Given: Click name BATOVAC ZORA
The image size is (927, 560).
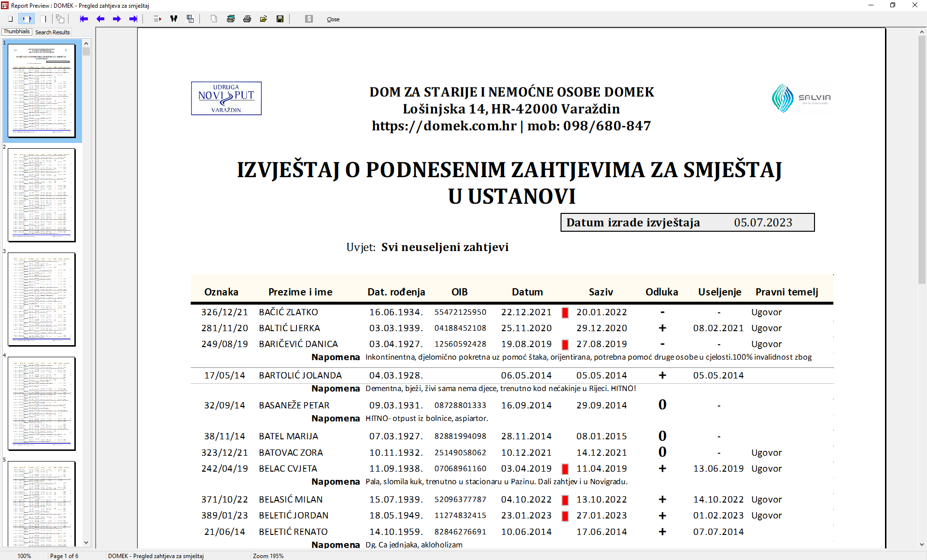Looking at the screenshot, I should pyautogui.click(x=291, y=453).
